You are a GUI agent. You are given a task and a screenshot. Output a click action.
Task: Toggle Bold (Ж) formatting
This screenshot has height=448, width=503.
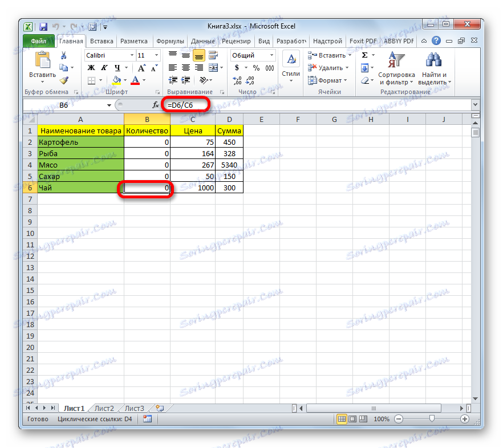click(91, 68)
